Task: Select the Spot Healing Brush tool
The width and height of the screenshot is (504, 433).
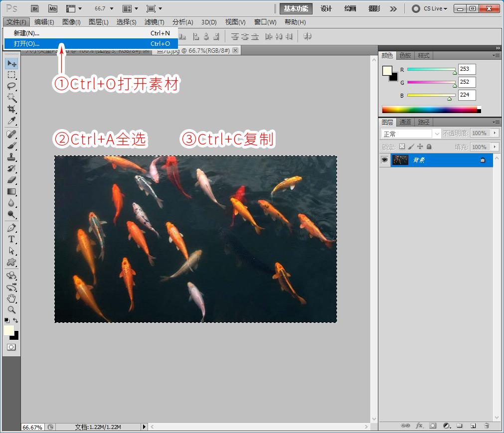Action: tap(11, 134)
